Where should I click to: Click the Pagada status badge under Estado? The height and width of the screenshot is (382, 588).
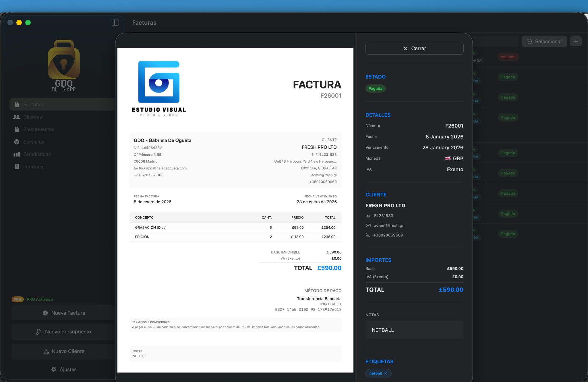click(375, 88)
